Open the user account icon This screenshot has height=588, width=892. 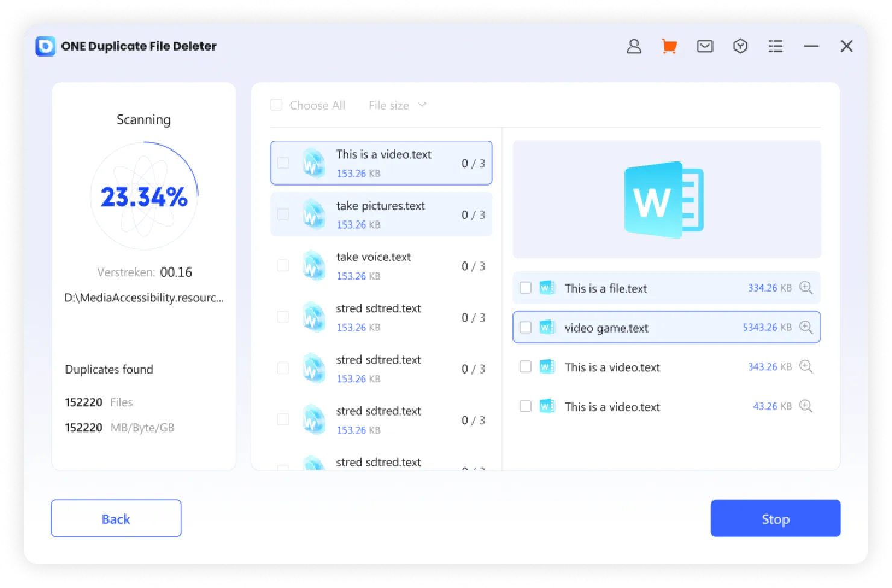[x=633, y=46]
